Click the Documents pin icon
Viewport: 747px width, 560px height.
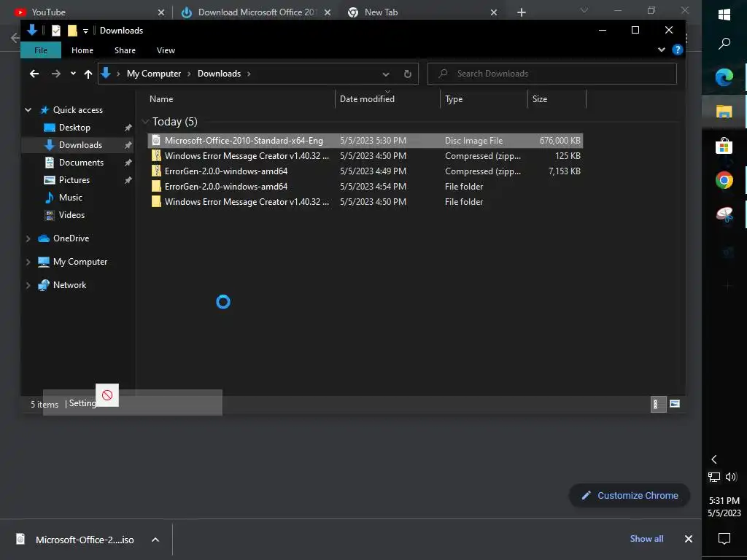(128, 163)
